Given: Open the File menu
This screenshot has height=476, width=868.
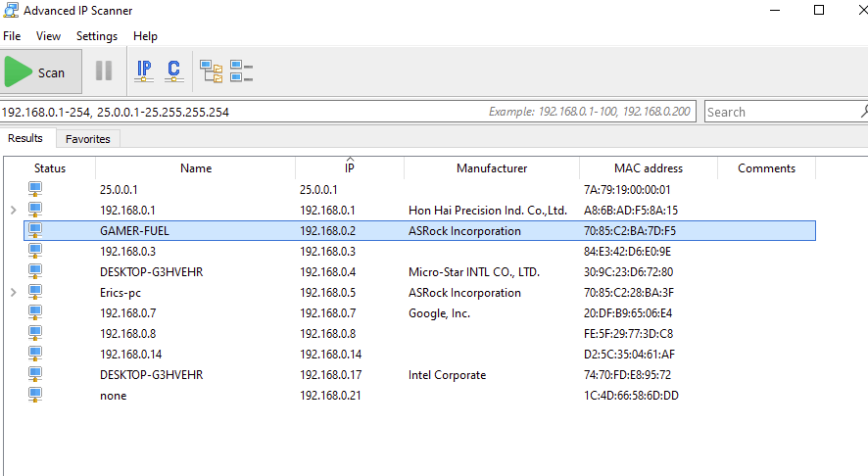Looking at the screenshot, I should pyautogui.click(x=12, y=36).
